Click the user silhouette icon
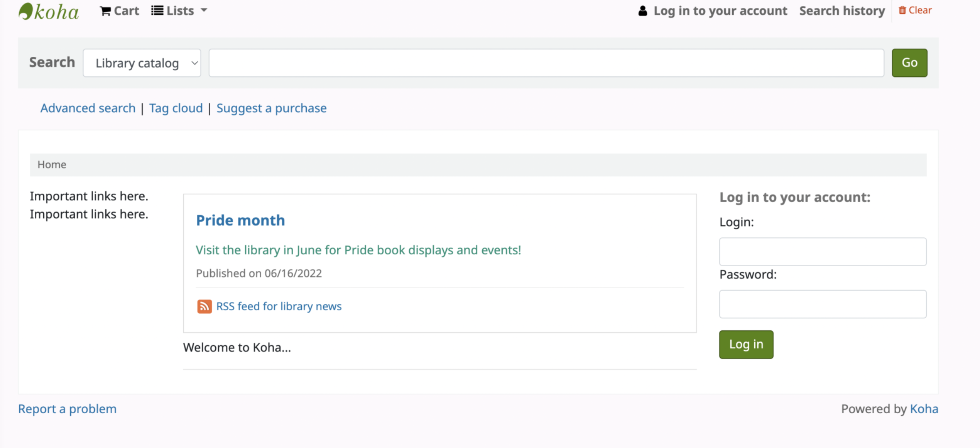The image size is (980, 448). pyautogui.click(x=642, y=11)
